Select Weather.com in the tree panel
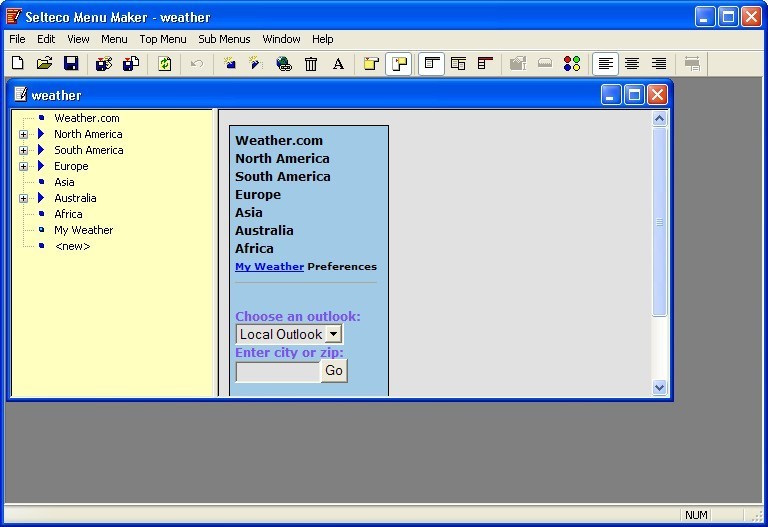This screenshot has height=527, width=768. point(87,118)
